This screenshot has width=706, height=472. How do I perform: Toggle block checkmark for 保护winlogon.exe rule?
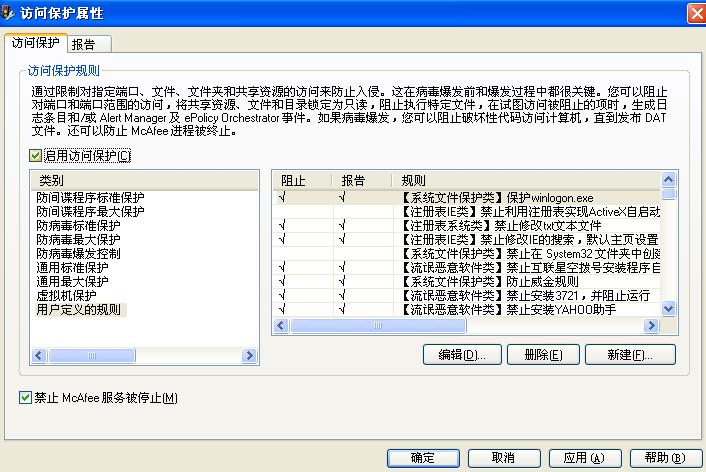[x=283, y=198]
